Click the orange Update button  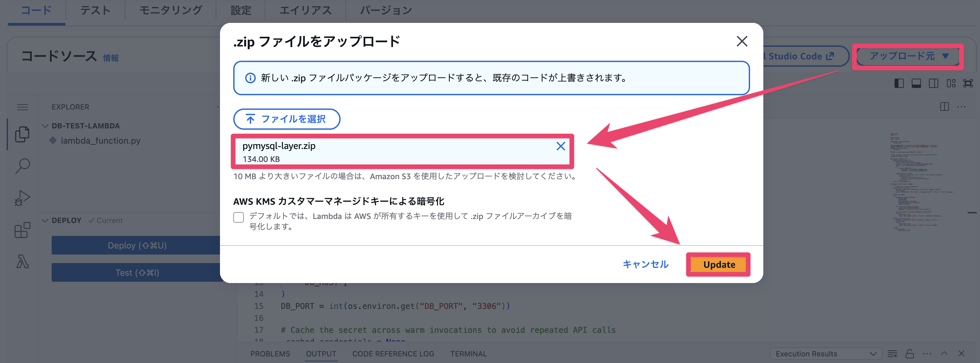[719, 264]
